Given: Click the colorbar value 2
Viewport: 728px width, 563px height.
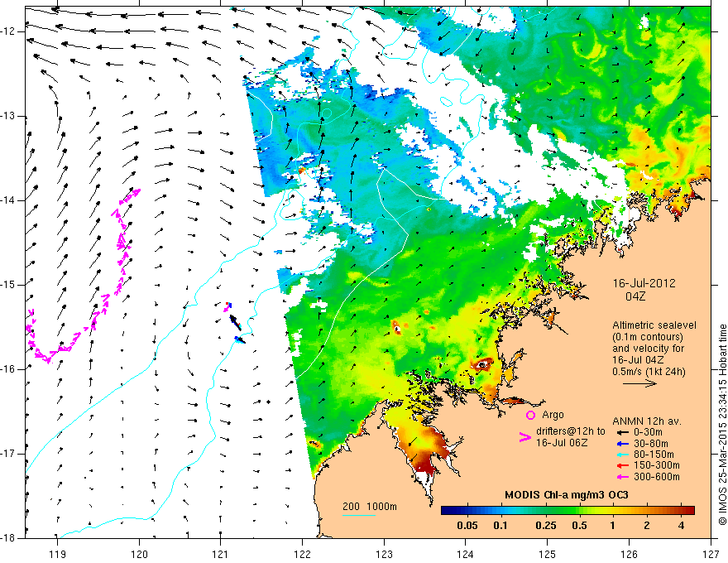Looking at the screenshot, I should [647, 526].
